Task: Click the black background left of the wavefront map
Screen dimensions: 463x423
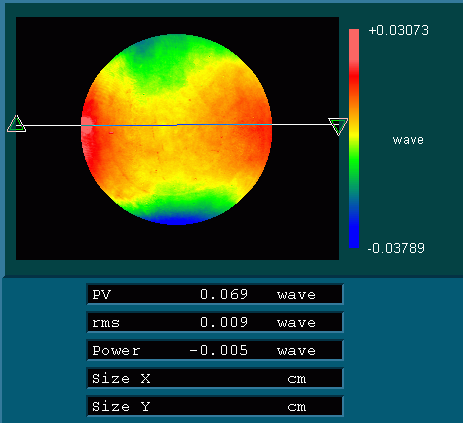Action: coord(48,183)
